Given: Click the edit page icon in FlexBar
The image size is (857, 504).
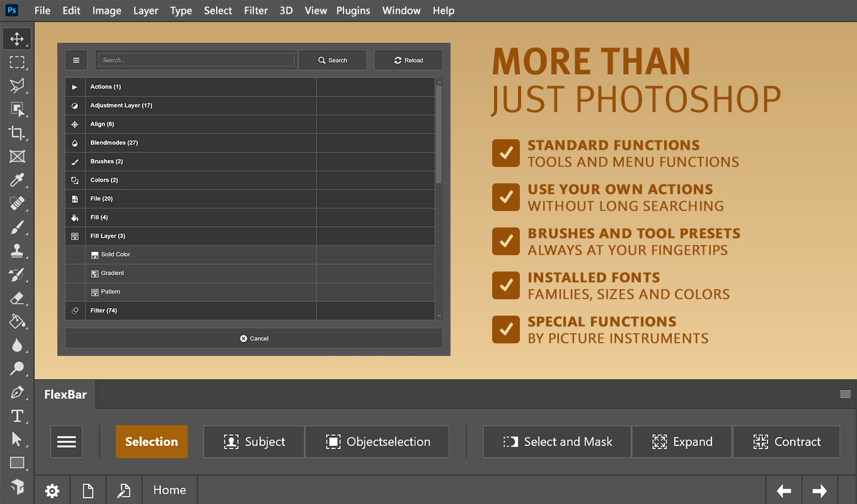Looking at the screenshot, I should pyautogui.click(x=125, y=490).
